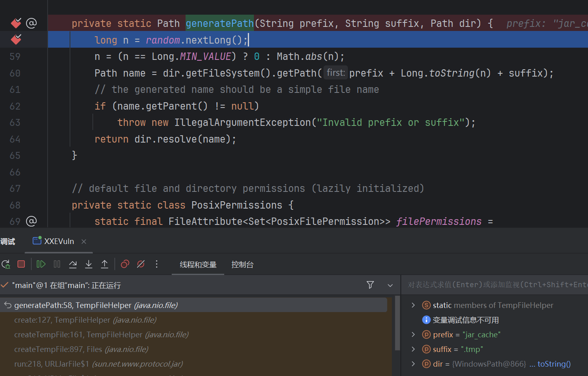Expand static members of TempFileHelper
Screen dimensions: 588x376
(x=413, y=305)
